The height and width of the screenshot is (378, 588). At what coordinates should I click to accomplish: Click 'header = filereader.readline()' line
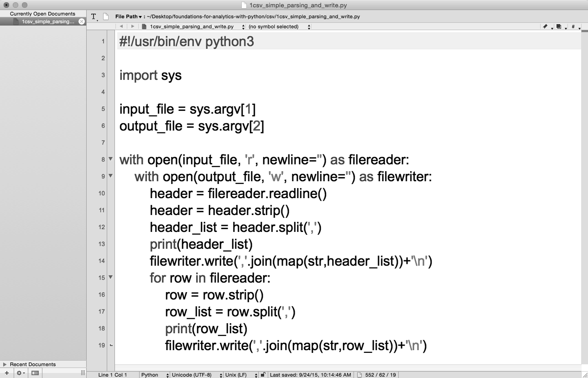238,194
